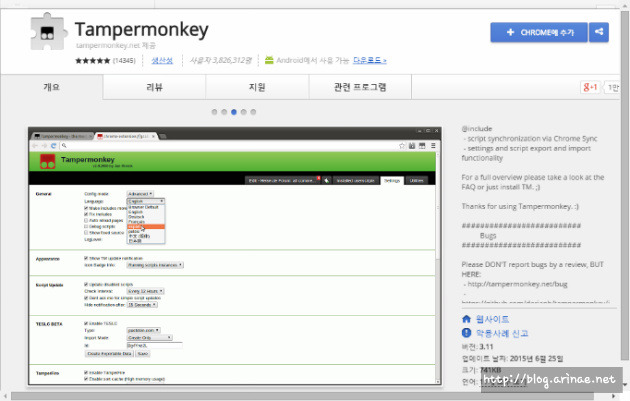Open the 웹사이트 link
The width and height of the screenshot is (630, 401).
coord(493,319)
